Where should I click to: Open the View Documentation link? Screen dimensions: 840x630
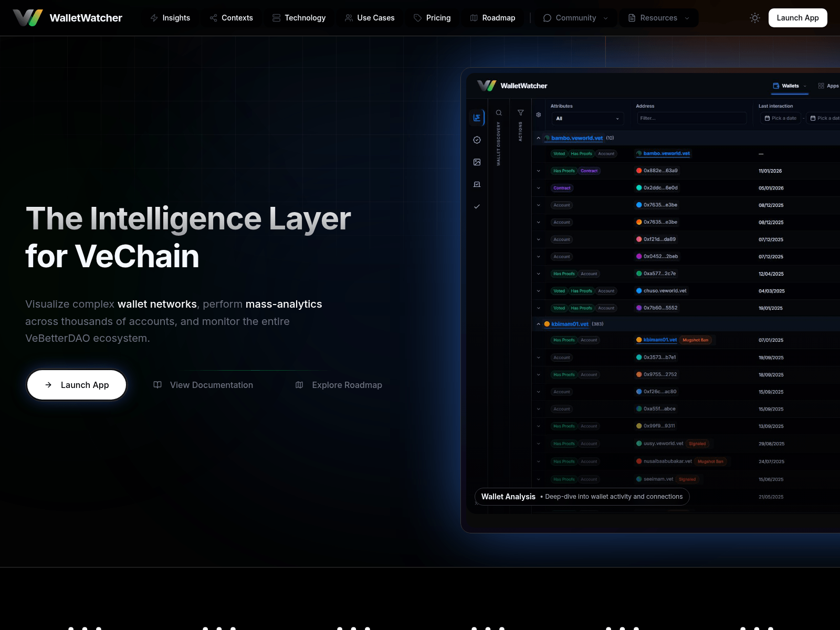(x=203, y=385)
